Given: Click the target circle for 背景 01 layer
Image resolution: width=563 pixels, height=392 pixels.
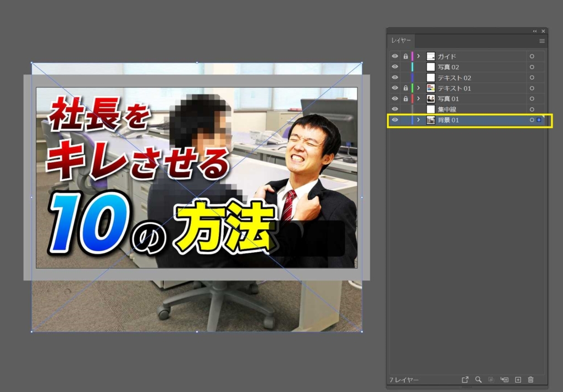Looking at the screenshot, I should tap(532, 120).
